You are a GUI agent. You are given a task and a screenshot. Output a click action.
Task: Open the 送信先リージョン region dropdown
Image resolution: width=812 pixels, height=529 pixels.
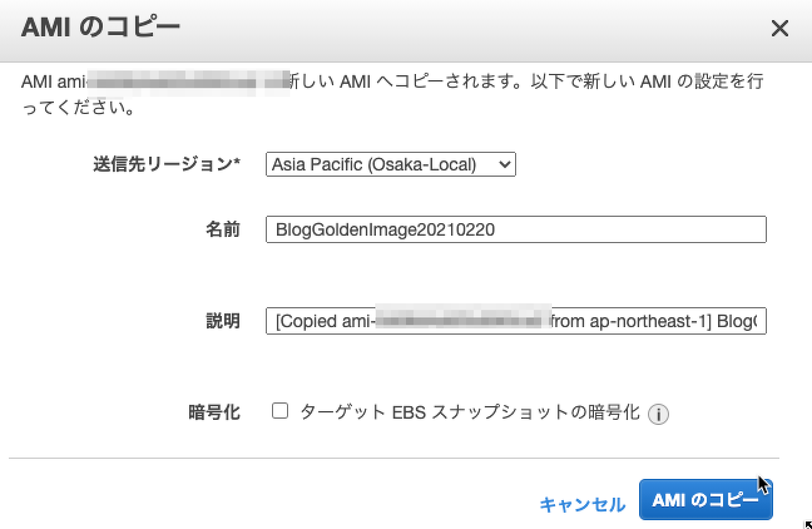pos(390,164)
